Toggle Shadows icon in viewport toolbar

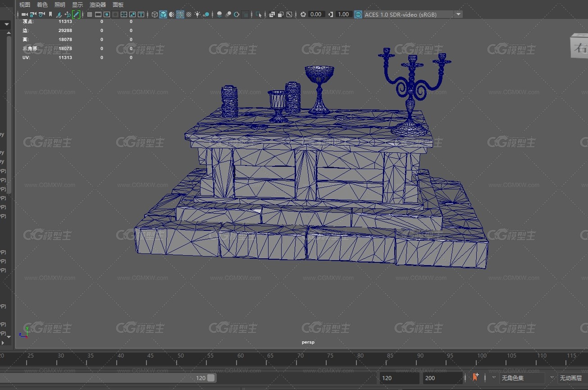tap(206, 14)
